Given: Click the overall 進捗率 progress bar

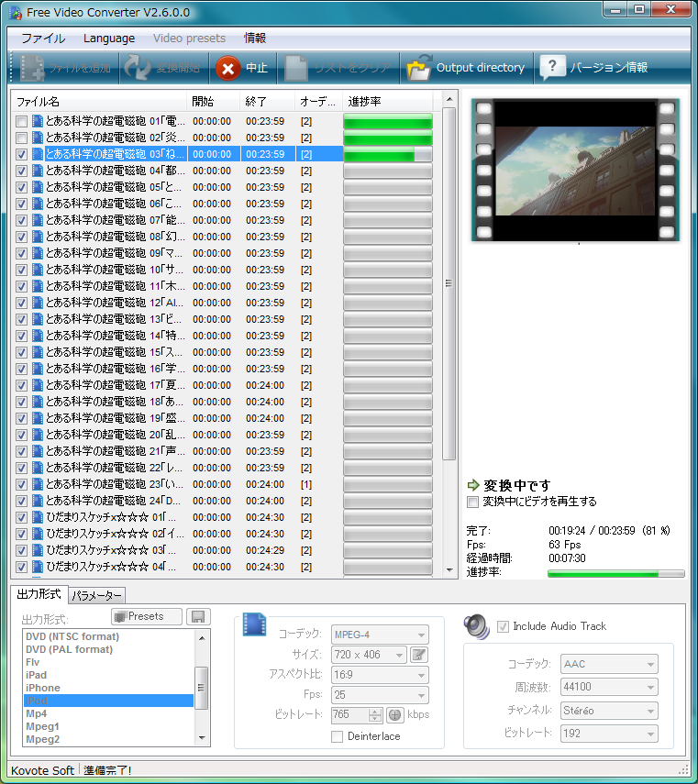Looking at the screenshot, I should pyautogui.click(x=616, y=573).
